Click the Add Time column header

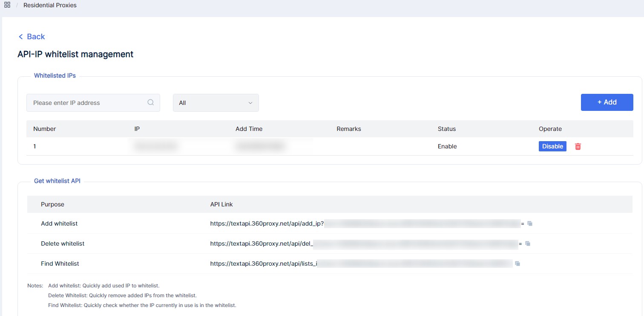pyautogui.click(x=249, y=129)
